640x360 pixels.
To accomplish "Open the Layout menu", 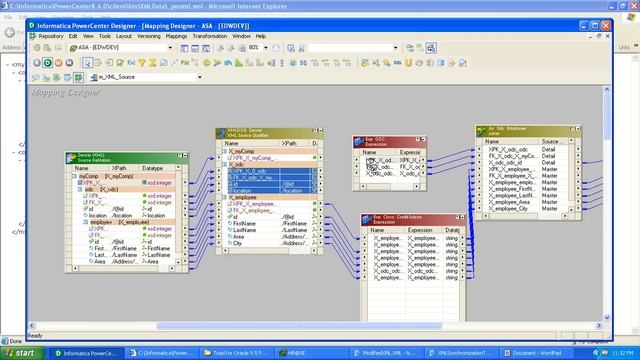I will [124, 36].
